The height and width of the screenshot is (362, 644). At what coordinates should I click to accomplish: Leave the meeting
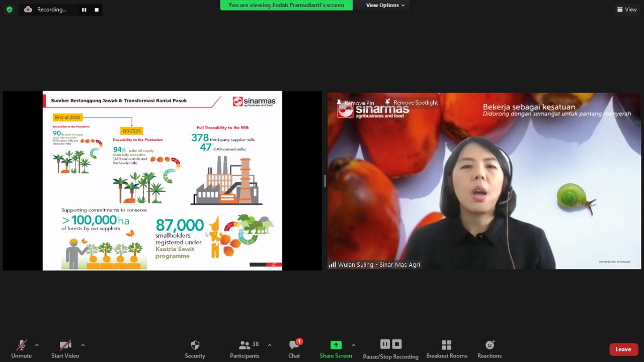[624, 349]
